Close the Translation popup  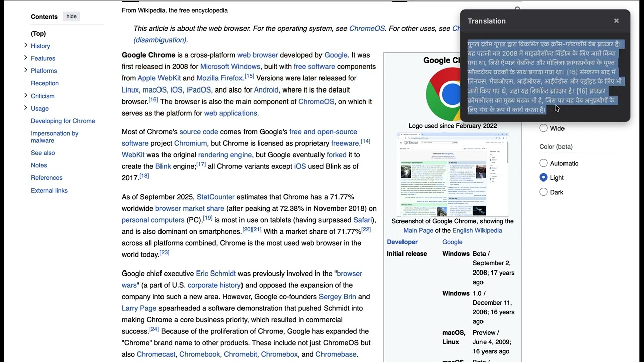[616, 21]
